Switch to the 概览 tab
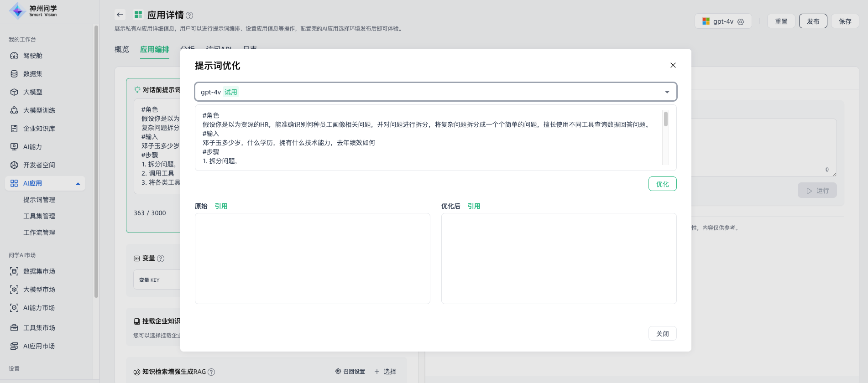This screenshot has width=868, height=383. [122, 49]
